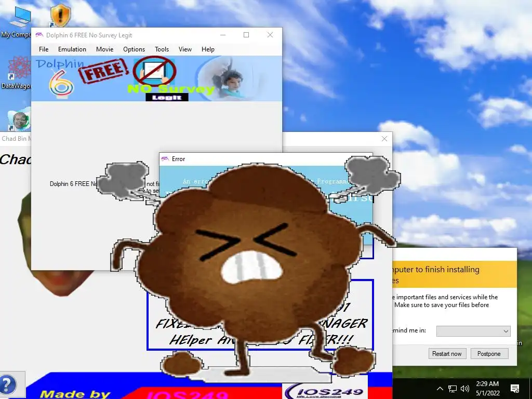Image resolution: width=532 pixels, height=399 pixels.
Task: Open the Movie menu
Action: click(104, 49)
